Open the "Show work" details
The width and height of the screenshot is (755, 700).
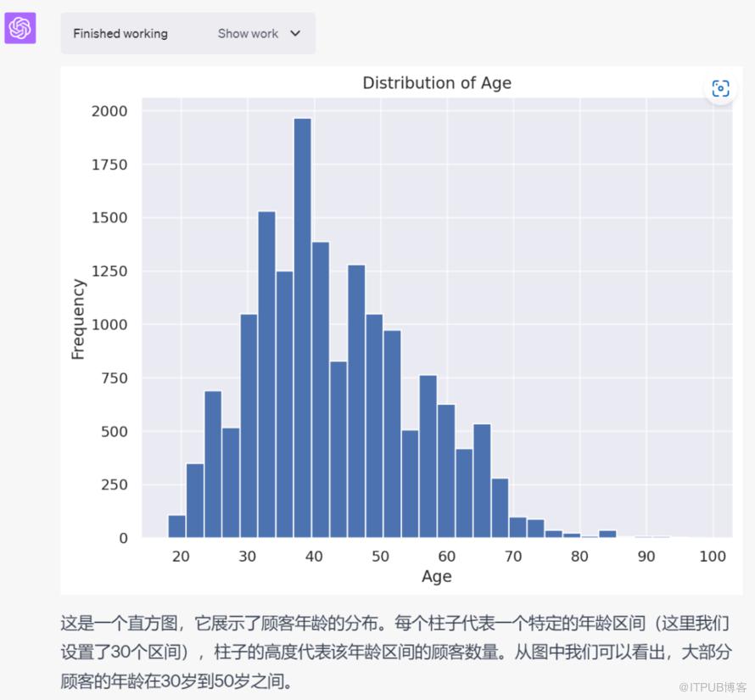point(248,34)
